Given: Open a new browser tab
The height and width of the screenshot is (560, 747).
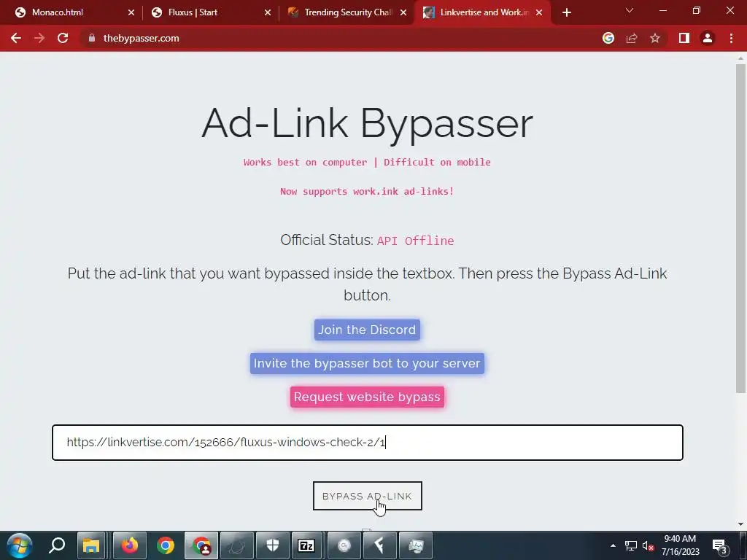Looking at the screenshot, I should pyautogui.click(x=566, y=12).
